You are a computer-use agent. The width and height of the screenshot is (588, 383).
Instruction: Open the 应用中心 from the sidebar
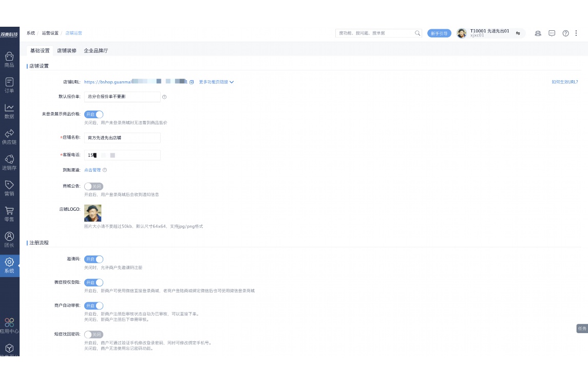tap(9, 326)
